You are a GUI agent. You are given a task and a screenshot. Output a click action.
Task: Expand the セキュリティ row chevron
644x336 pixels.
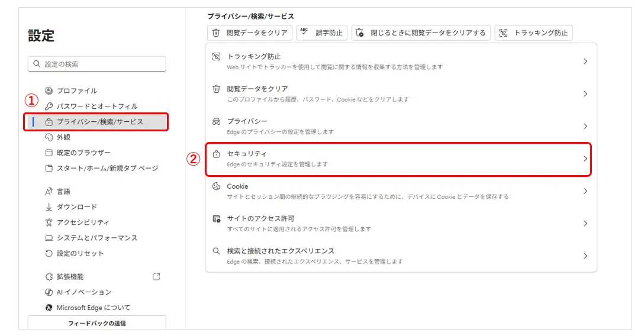point(585,159)
